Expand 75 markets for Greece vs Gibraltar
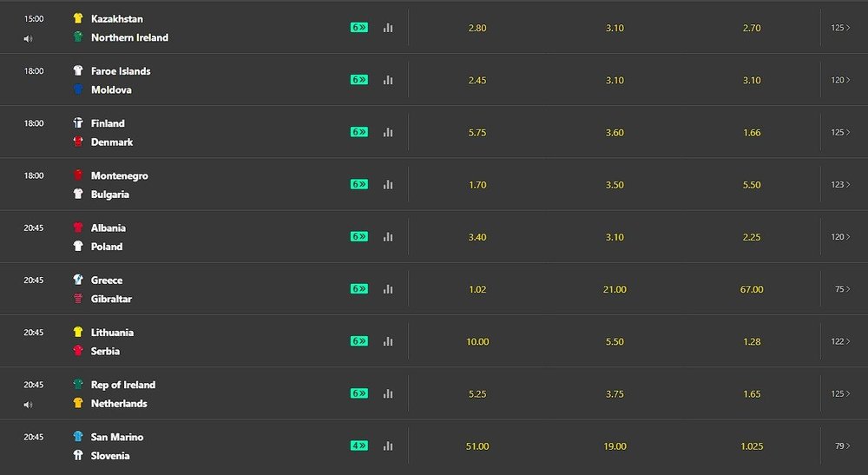Viewport: 868px width, 475px height. point(843,289)
